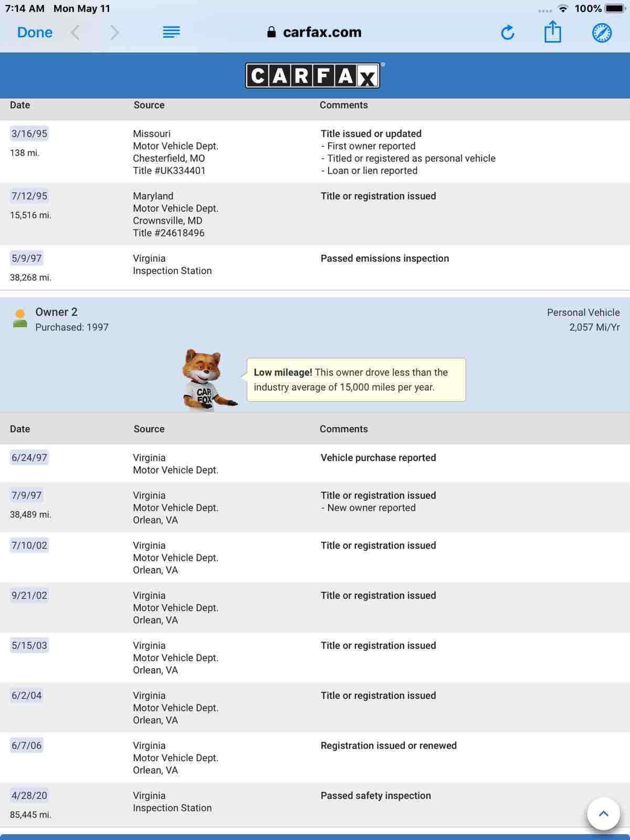Open reader view lines icon

coord(171,32)
